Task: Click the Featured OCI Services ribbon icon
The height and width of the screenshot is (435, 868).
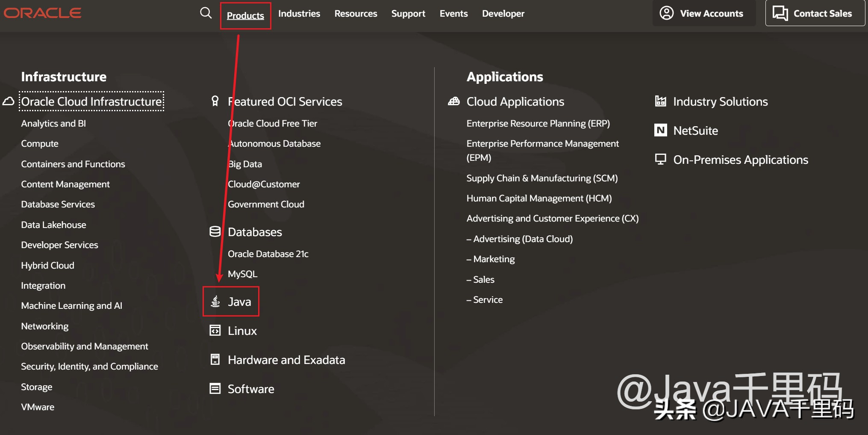Action: click(215, 101)
